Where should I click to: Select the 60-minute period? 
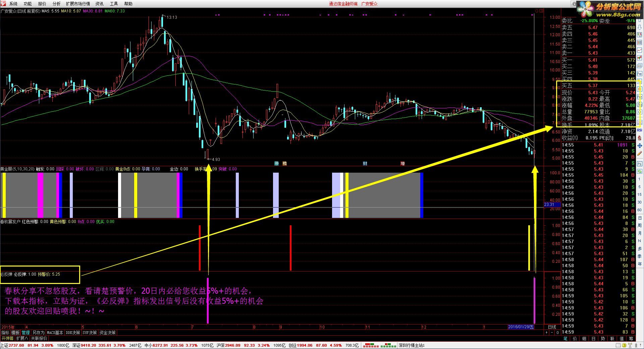point(639,210)
